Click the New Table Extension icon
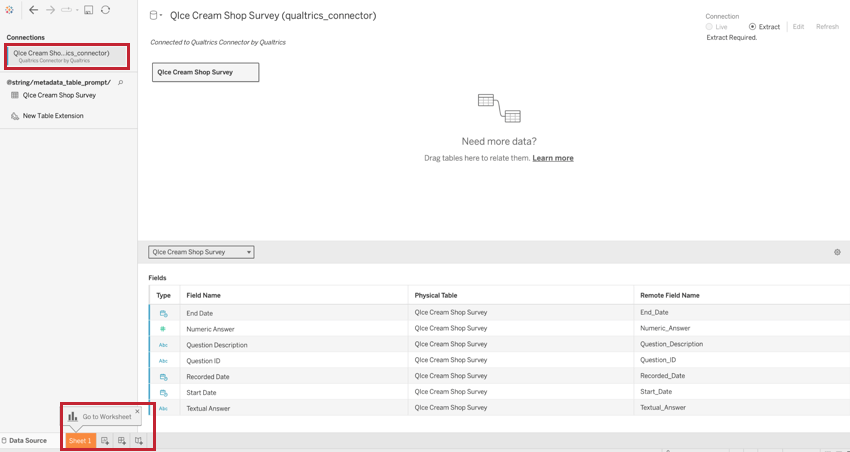This screenshot has width=850, height=452. pyautogui.click(x=15, y=116)
